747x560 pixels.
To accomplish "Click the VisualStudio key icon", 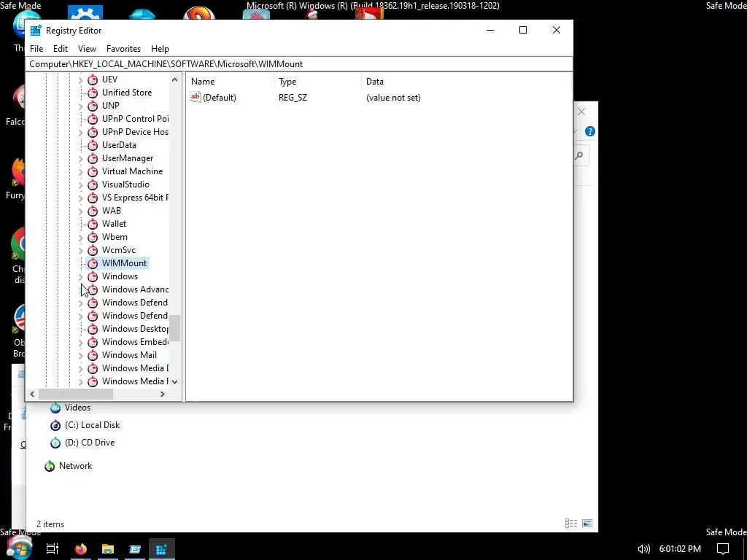I will 93,184.
